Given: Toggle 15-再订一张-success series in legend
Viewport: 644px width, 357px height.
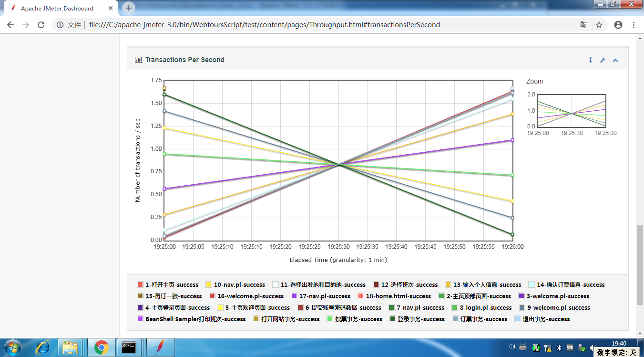Looking at the screenshot, I should pos(169,296).
